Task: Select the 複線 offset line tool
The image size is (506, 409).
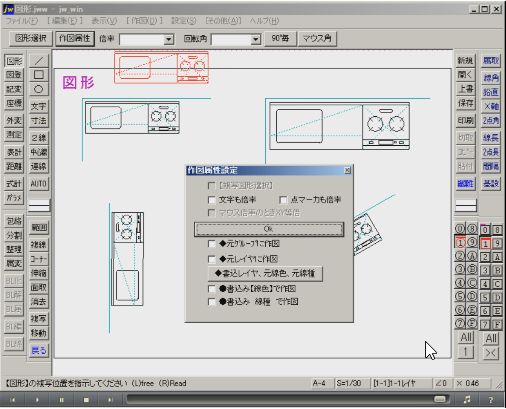Action: tap(39, 245)
